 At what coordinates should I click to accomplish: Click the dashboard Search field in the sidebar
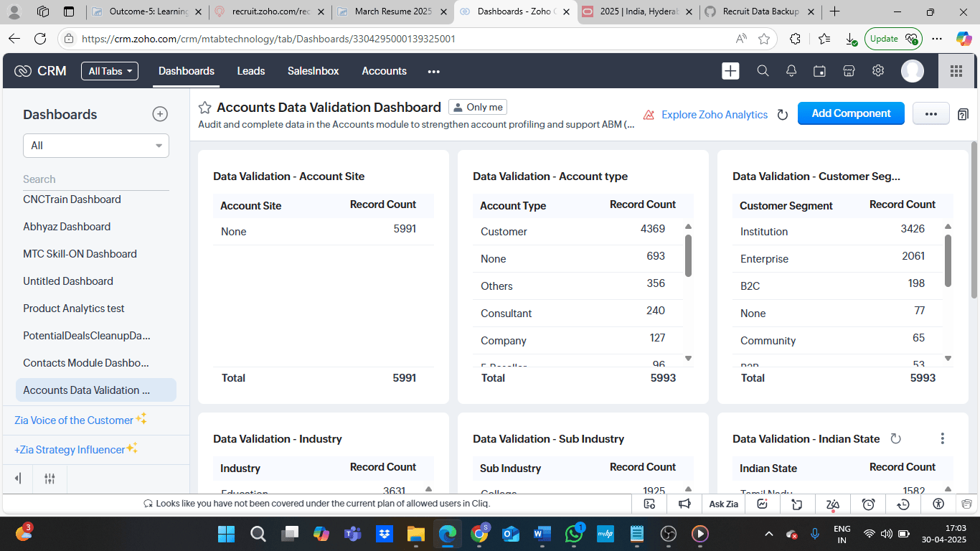tap(96, 179)
